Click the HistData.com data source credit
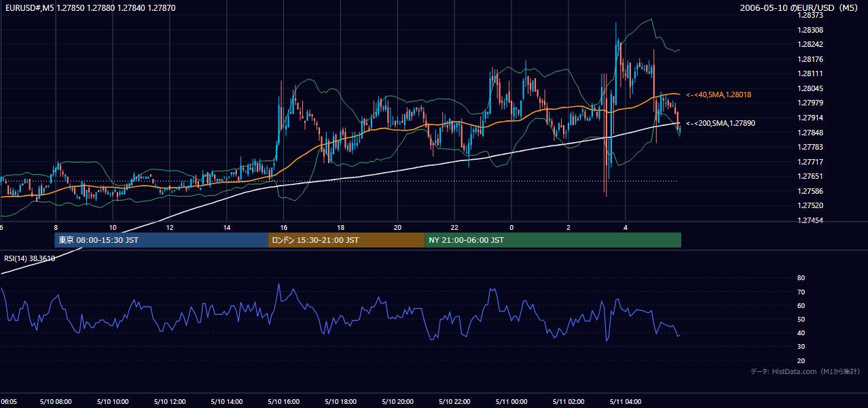Viewport: 868px width, 408px height. coord(806,371)
